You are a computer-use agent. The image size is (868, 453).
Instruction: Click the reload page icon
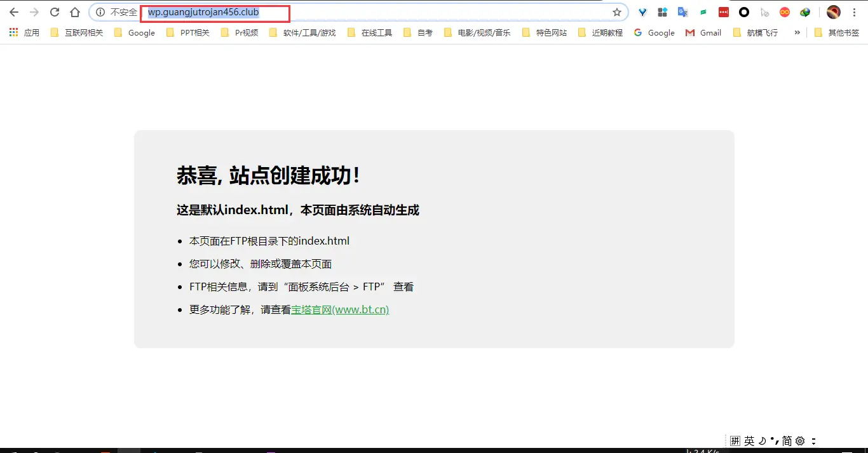55,11
